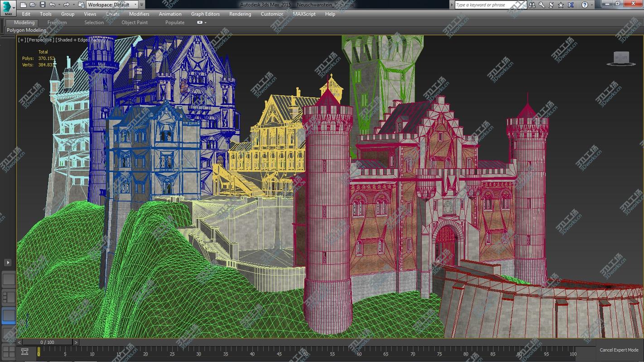Click the Project Folder icon

81,5
